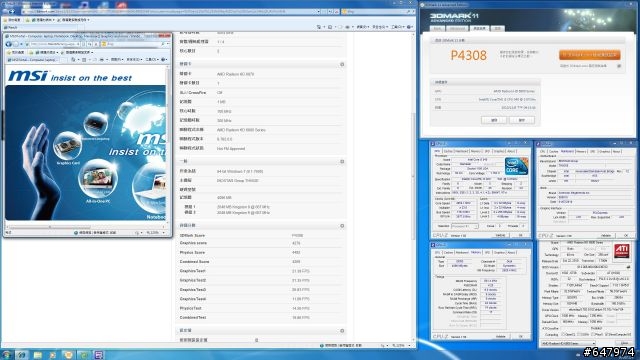Toggle the CUDA checkbox in GPU-Z

pyautogui.click(x=580, y=335)
